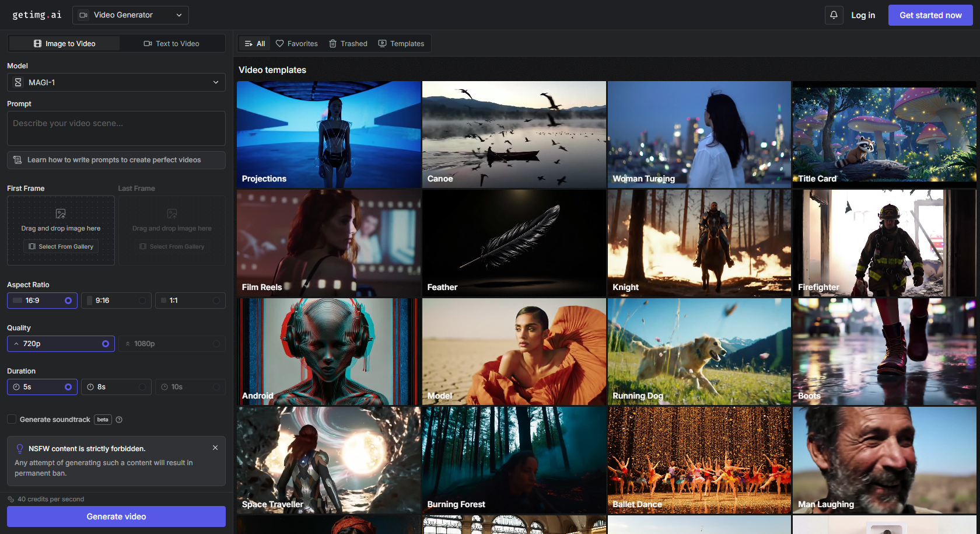The height and width of the screenshot is (534, 980).
Task: Open the Space Traveller video template
Action: click(328, 460)
